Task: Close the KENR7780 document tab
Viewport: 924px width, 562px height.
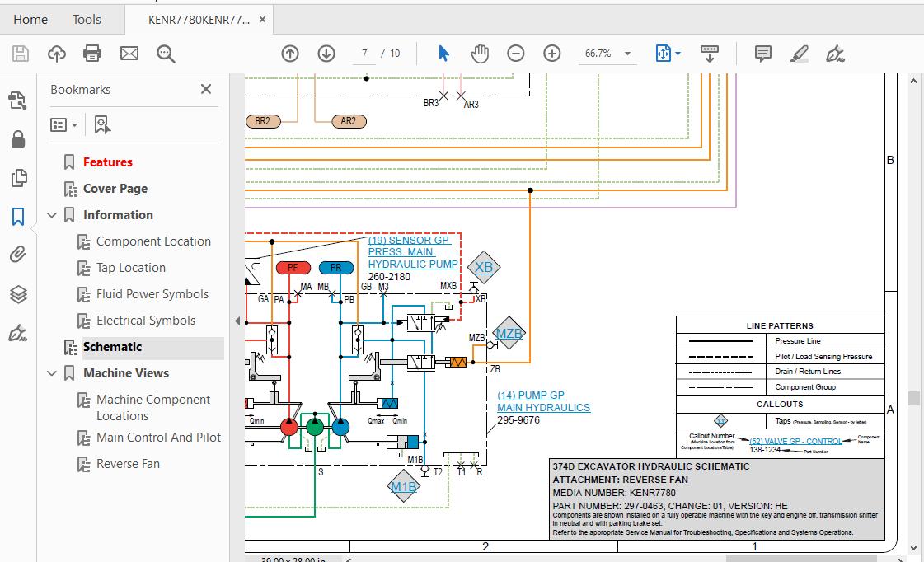Action: (x=262, y=20)
